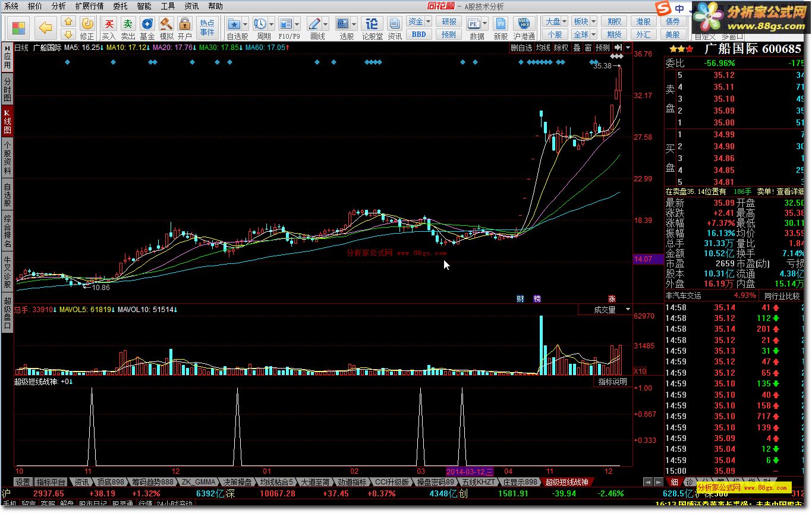
Task: Open the 分析 menu
Action: point(59,6)
